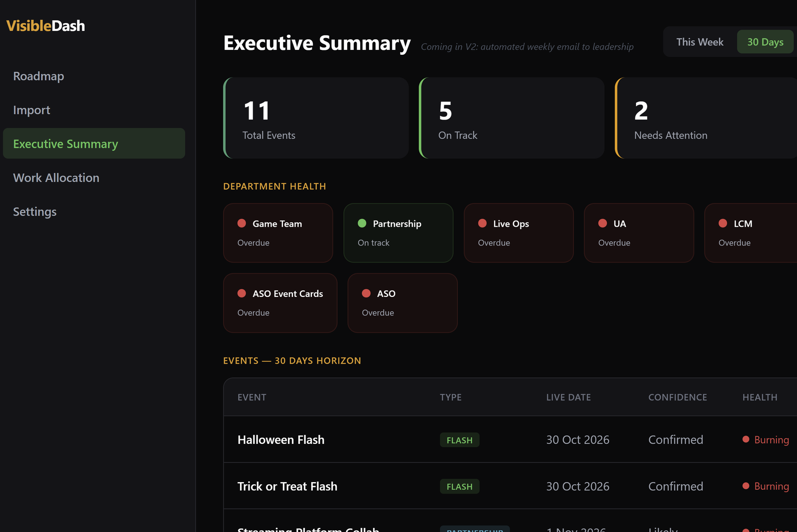Screen dimensions: 797x532
Task: Open the Trick or Treat Flash event
Action: point(287,486)
